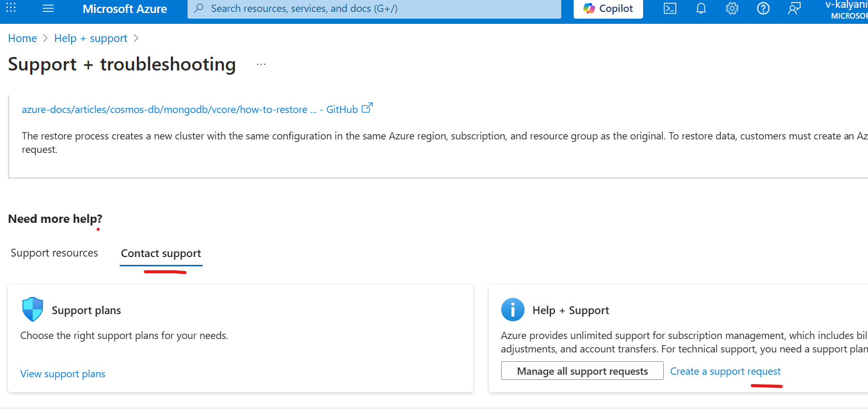
Task: Click the Support plans shield icon
Action: click(x=33, y=309)
